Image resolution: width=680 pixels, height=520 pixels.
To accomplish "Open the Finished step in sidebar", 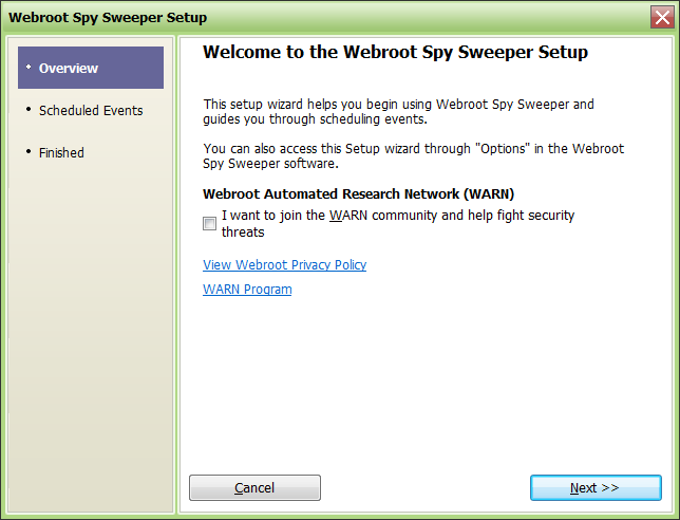I will pos(61,153).
